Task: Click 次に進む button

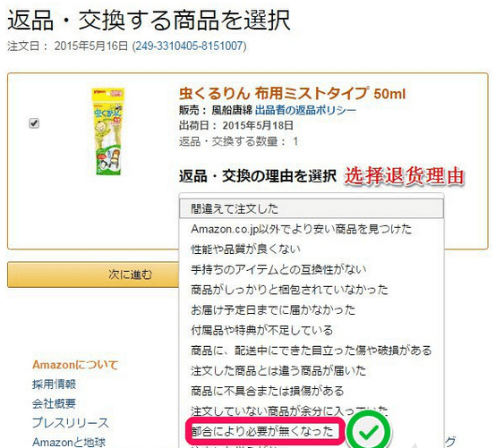Action: pyautogui.click(x=93, y=275)
